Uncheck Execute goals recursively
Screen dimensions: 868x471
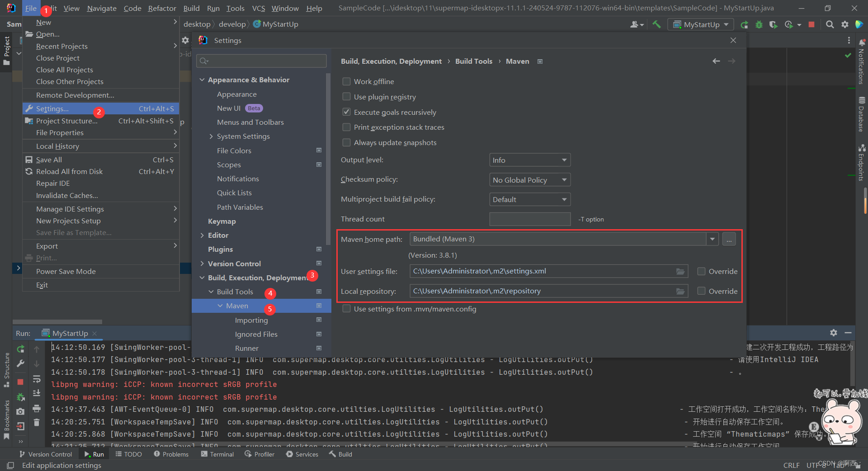coord(346,112)
